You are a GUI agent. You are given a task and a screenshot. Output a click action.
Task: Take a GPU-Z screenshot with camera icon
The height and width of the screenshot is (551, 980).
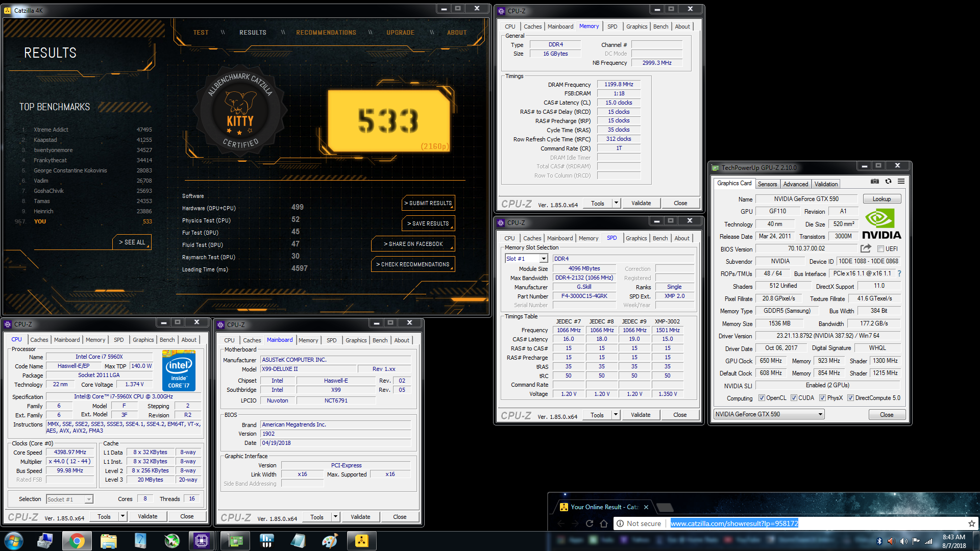click(x=875, y=182)
